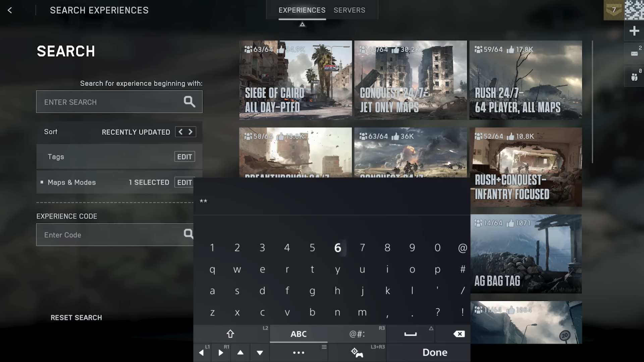Open the controller settings keyboard icon
This screenshot has width=644, height=362.
coord(357,353)
